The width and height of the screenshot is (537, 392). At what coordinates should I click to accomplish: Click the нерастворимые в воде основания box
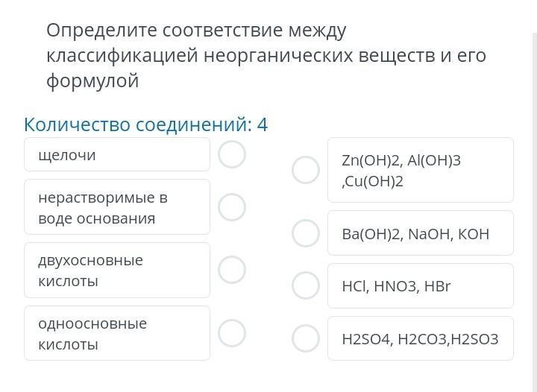coord(117,207)
